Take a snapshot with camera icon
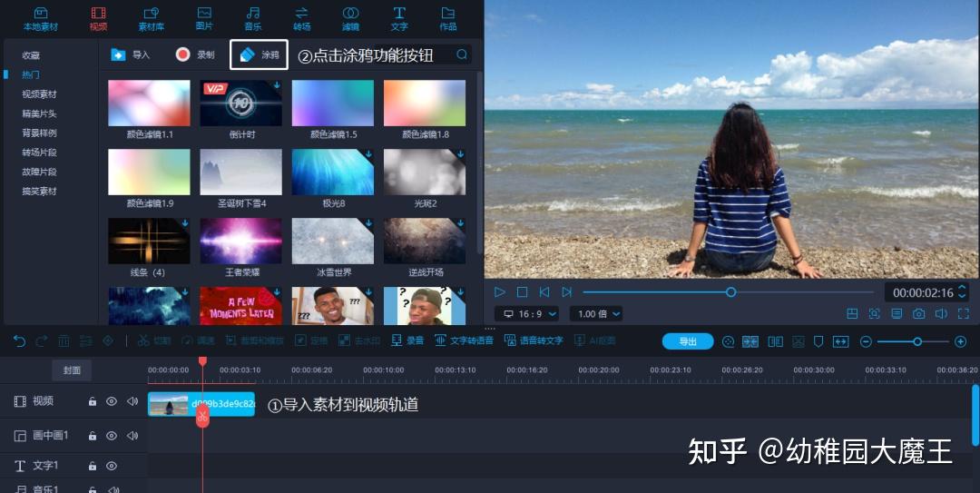This screenshot has height=493, width=980. click(x=918, y=314)
